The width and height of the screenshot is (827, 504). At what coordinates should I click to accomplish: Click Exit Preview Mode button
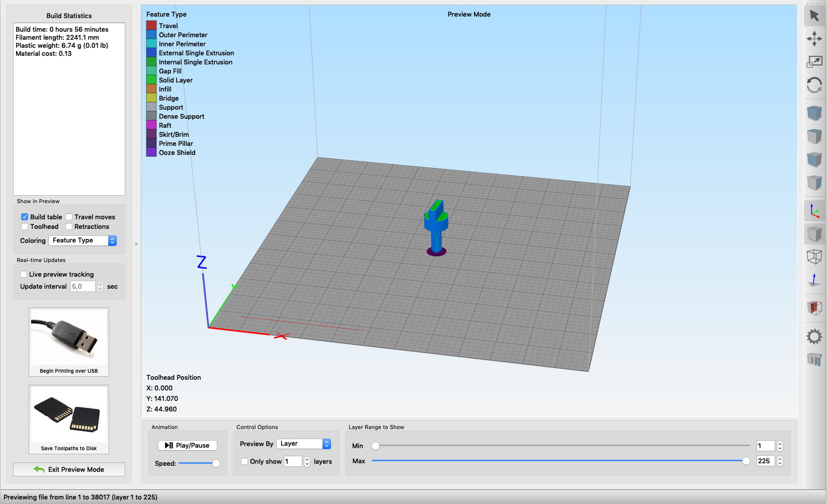point(69,469)
